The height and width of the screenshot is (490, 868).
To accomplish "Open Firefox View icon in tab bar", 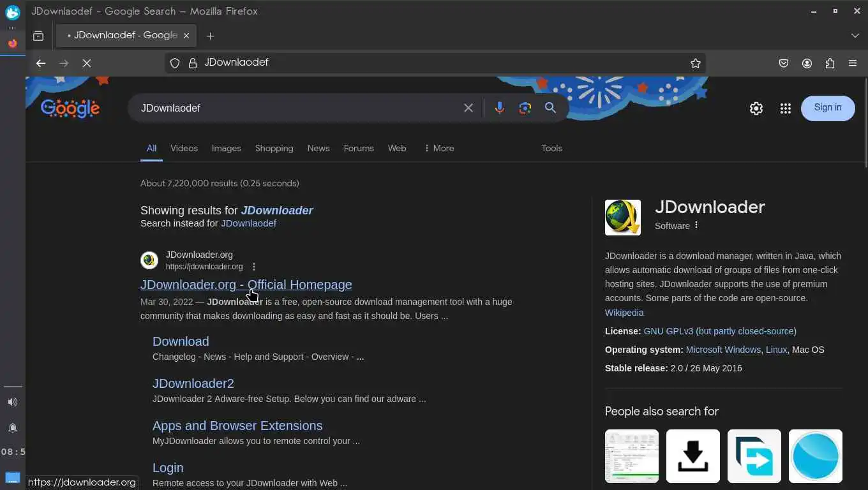I will 38,36.
